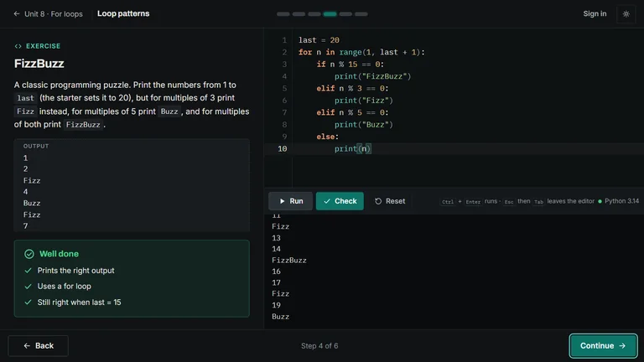Toggle the light/dark theme sun icon
This screenshot has width=644, height=362.
point(626,14)
